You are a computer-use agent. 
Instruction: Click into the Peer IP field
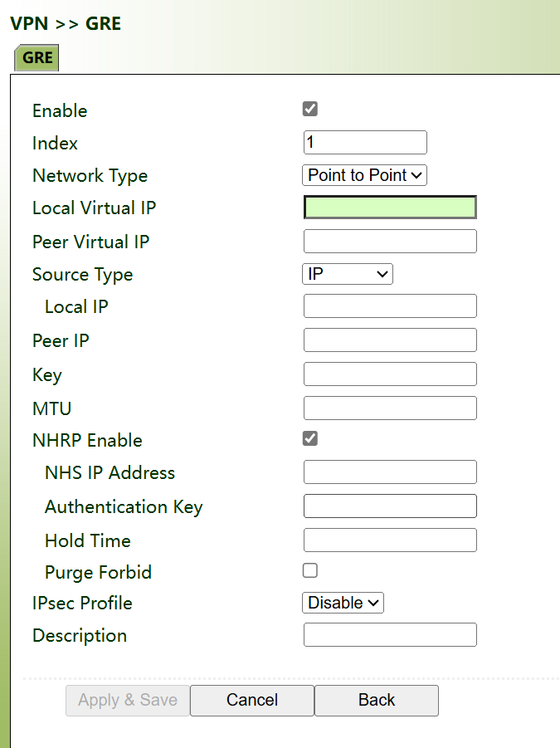tap(390, 340)
